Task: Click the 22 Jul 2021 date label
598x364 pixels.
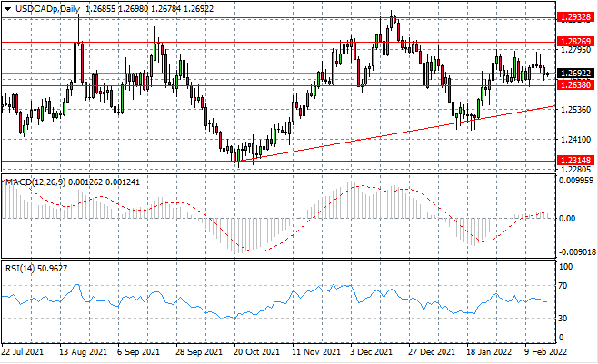Action: tap(23, 352)
